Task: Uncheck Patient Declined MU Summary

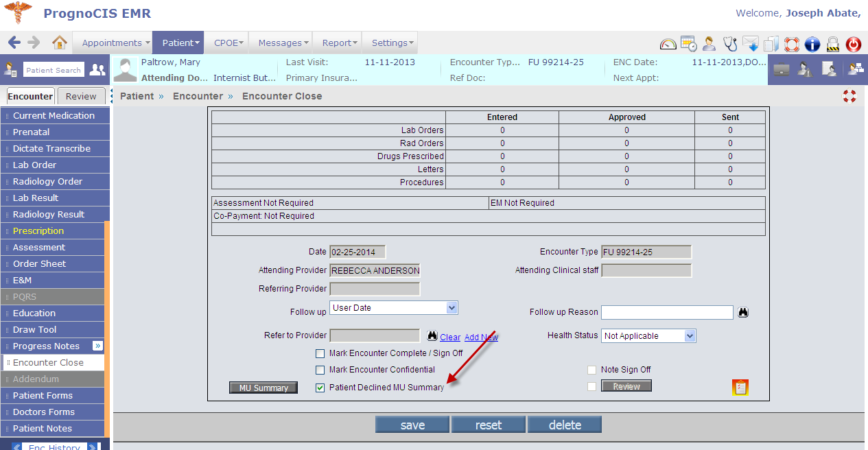Action: (320, 388)
